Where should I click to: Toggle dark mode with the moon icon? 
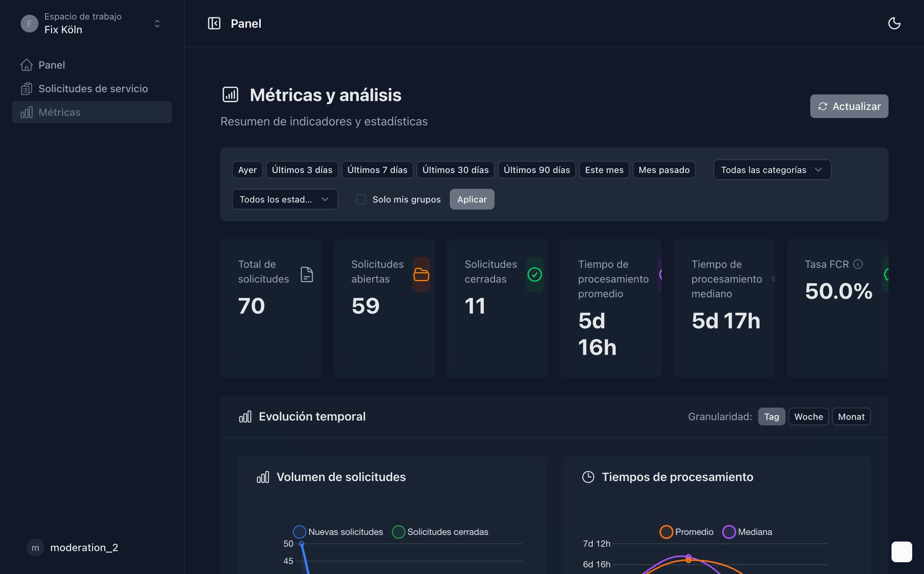(x=894, y=23)
